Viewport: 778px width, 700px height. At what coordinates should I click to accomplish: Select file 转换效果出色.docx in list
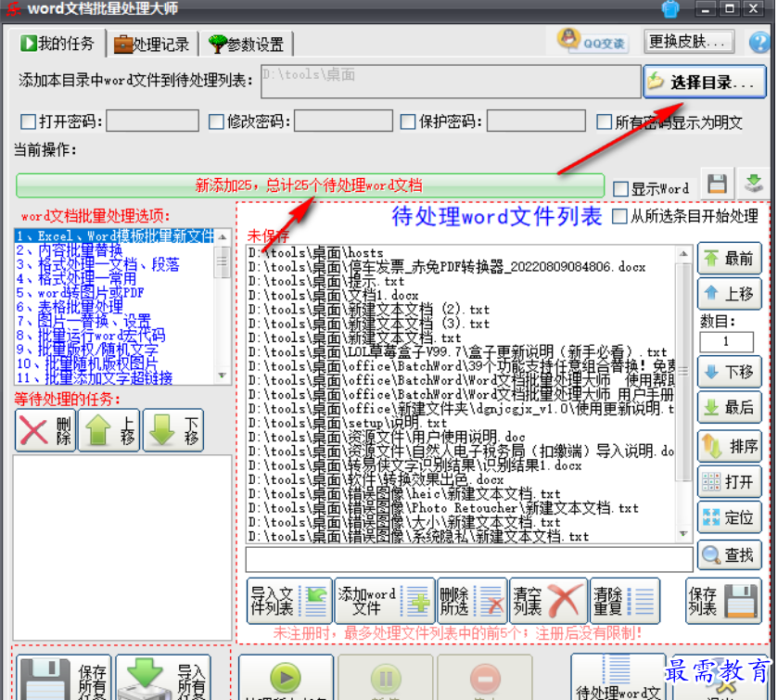click(376, 479)
